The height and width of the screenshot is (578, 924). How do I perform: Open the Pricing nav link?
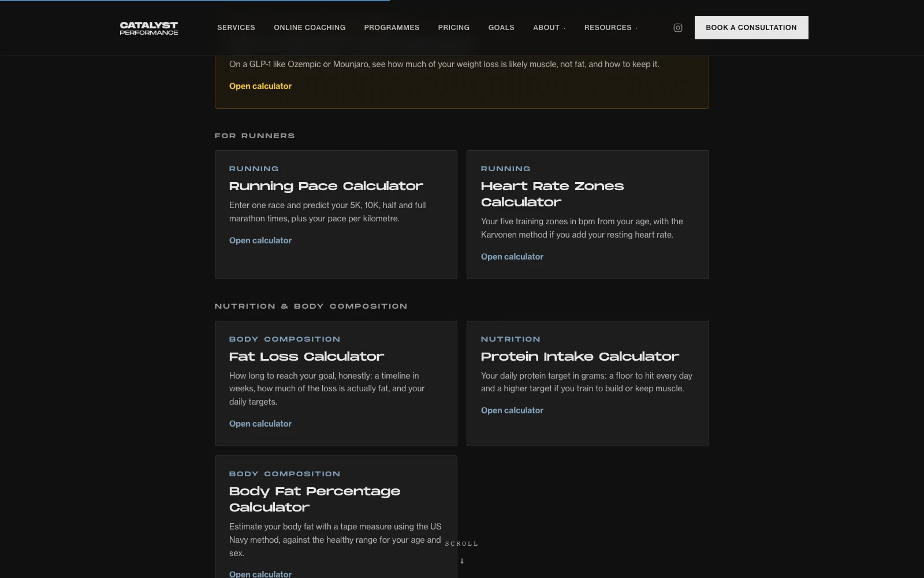[454, 28]
